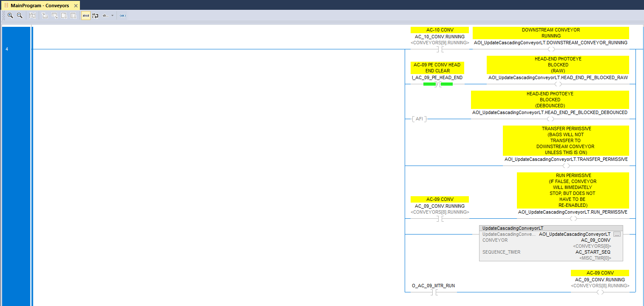Toggle the highlighted 'abcd' display button
Viewport: 644px width, 306px height.
[x=86, y=15]
